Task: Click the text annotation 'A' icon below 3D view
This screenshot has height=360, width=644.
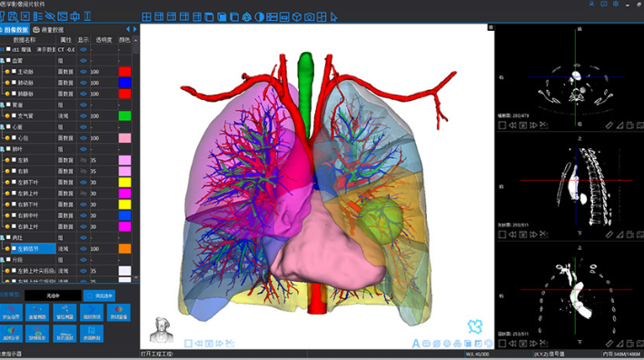Action: 416,343
